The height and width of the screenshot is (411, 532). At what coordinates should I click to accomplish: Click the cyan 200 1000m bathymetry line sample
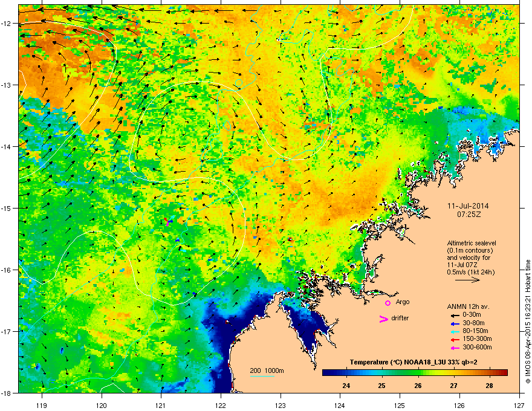click(262, 376)
